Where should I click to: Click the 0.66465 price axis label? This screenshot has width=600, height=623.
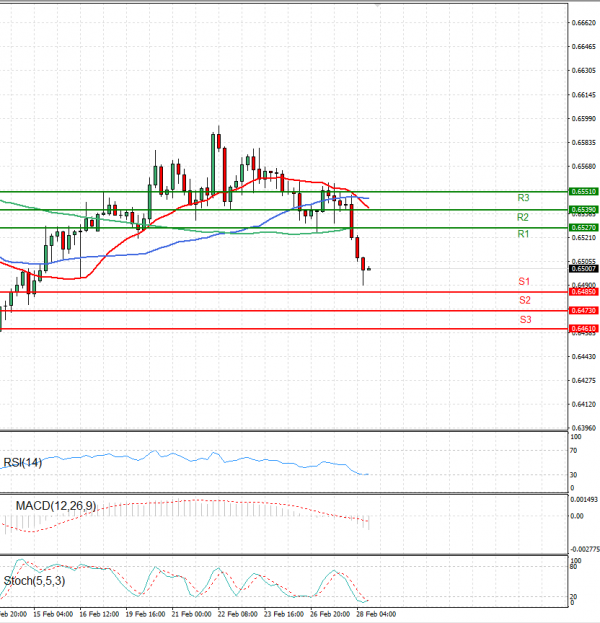(x=584, y=47)
